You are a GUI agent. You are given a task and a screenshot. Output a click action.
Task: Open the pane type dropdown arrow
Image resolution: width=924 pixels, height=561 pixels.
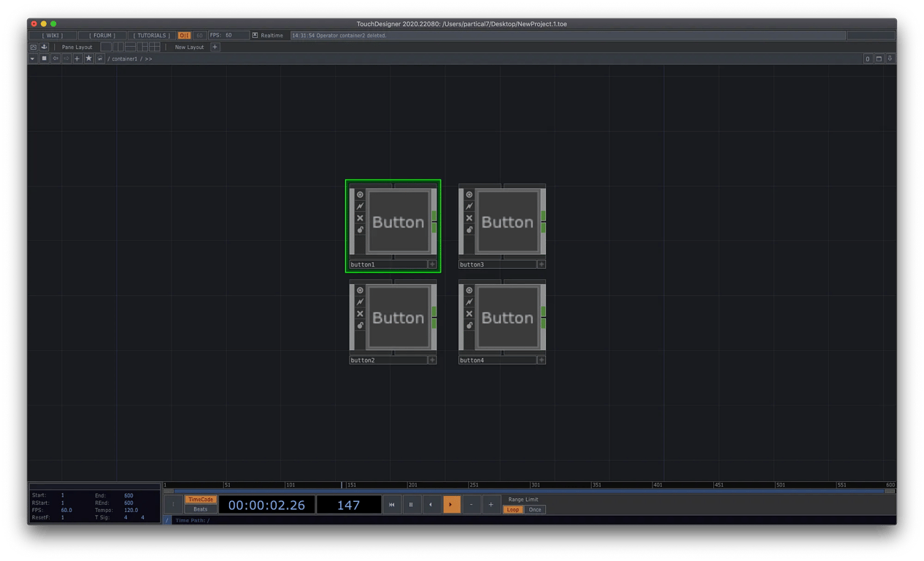pyautogui.click(x=32, y=58)
